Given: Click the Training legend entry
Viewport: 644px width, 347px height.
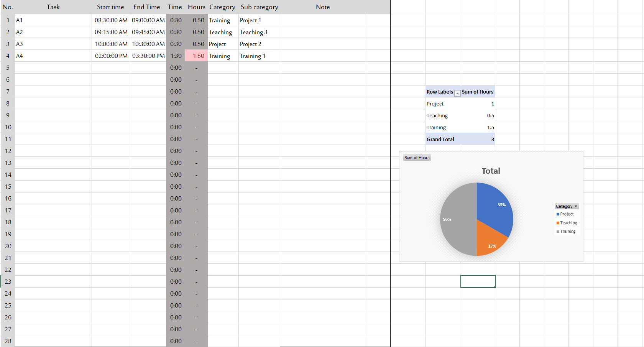Looking at the screenshot, I should click(x=567, y=232).
